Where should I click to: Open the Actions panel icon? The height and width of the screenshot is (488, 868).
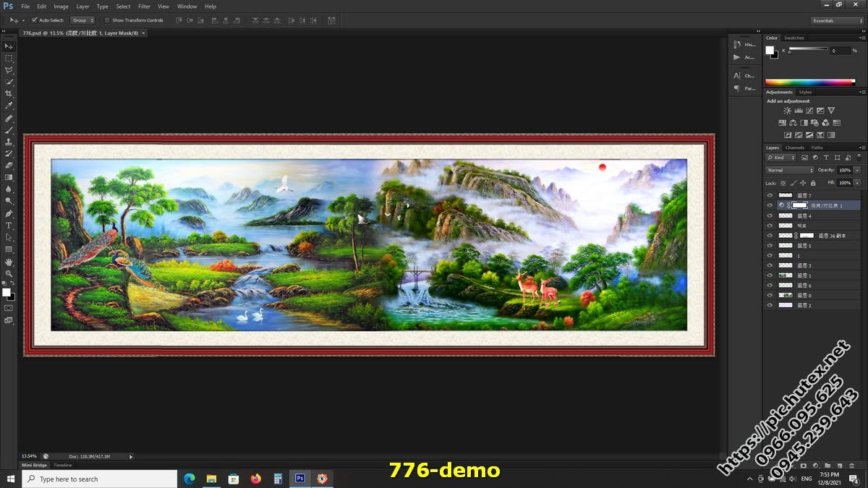click(737, 57)
